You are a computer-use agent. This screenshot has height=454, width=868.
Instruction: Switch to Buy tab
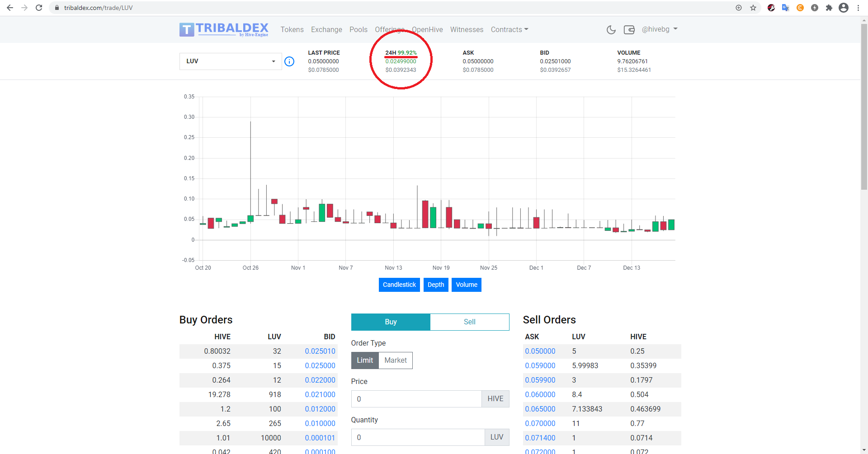(391, 322)
